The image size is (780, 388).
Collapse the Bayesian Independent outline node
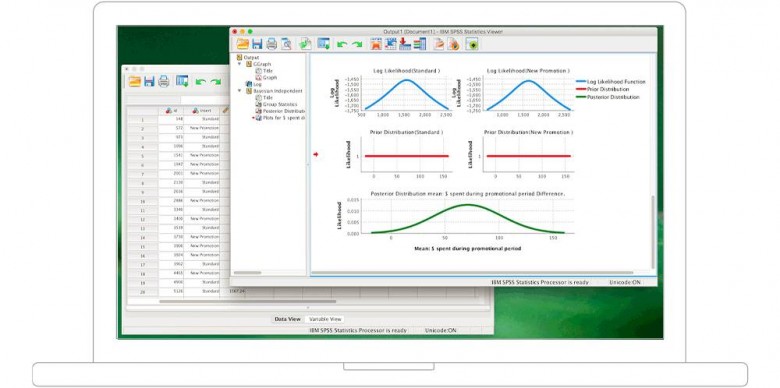pos(239,91)
